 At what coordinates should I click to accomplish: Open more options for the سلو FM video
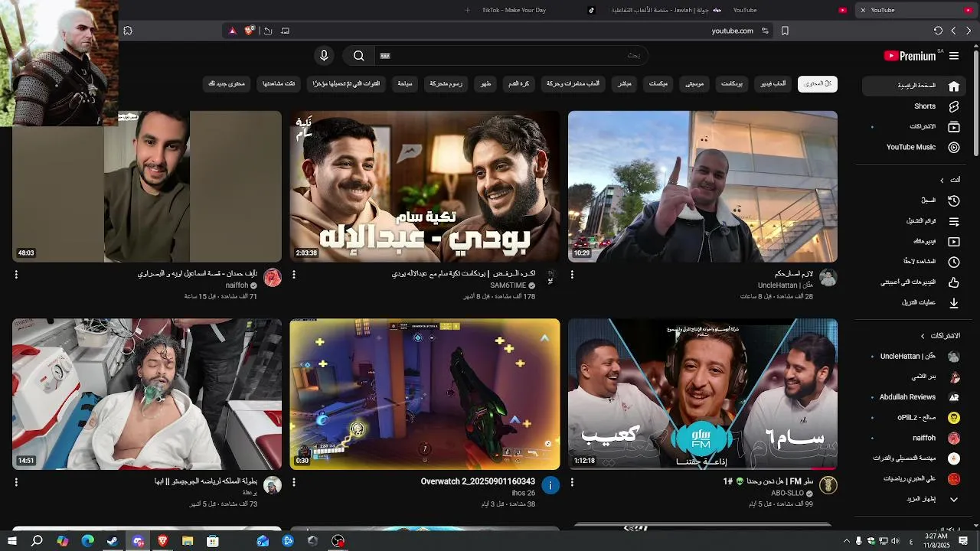[572, 483]
